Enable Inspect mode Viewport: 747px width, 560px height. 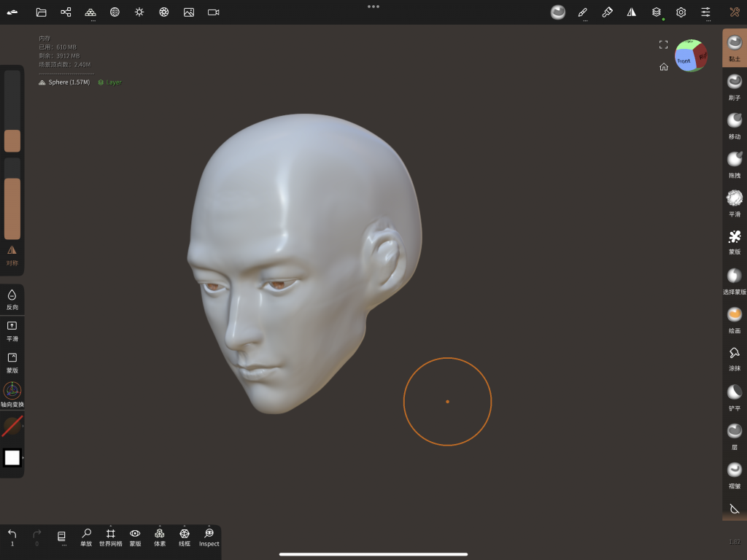point(209,537)
